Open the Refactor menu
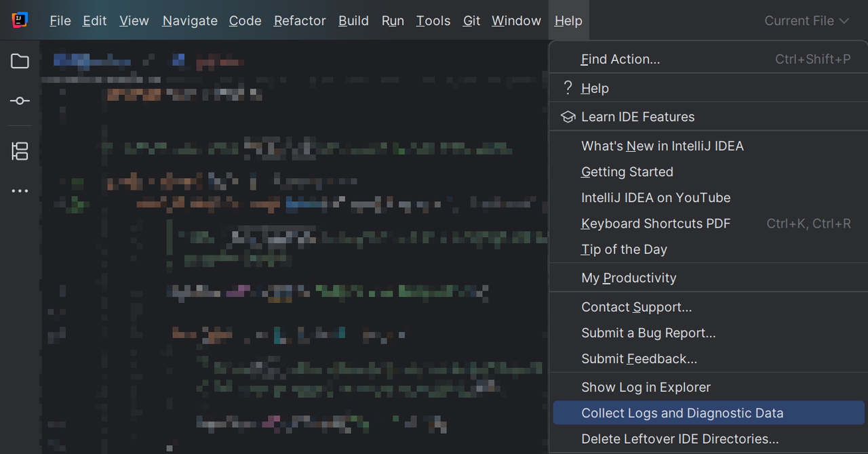868x454 pixels. click(x=300, y=20)
